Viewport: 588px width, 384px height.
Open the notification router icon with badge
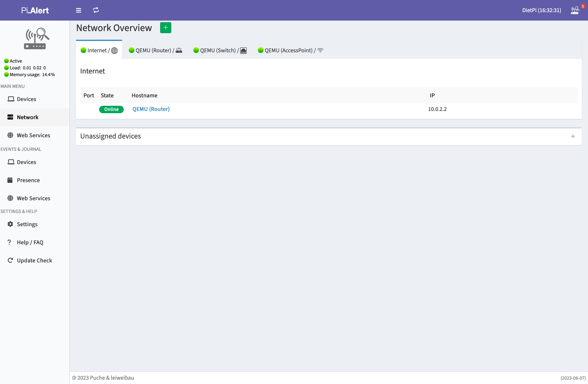pos(575,10)
